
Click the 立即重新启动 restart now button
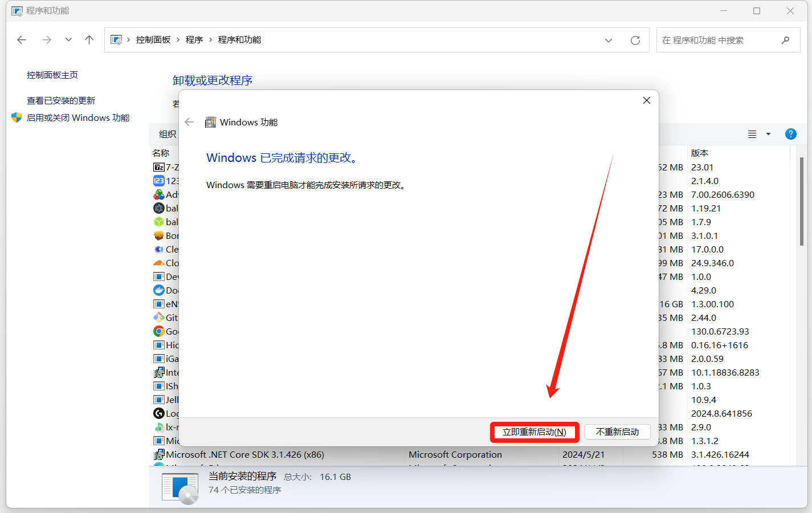click(534, 432)
